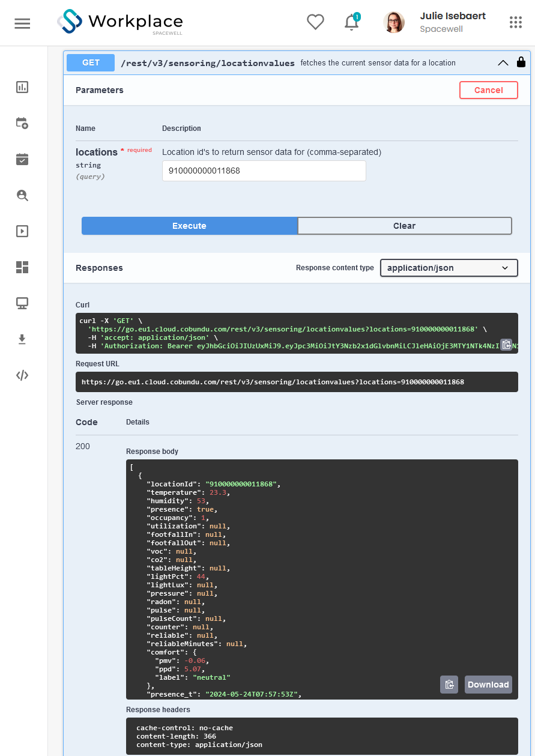535x756 pixels.
Task: Open Julie Isebaert's profile avatar
Action: pos(394,22)
